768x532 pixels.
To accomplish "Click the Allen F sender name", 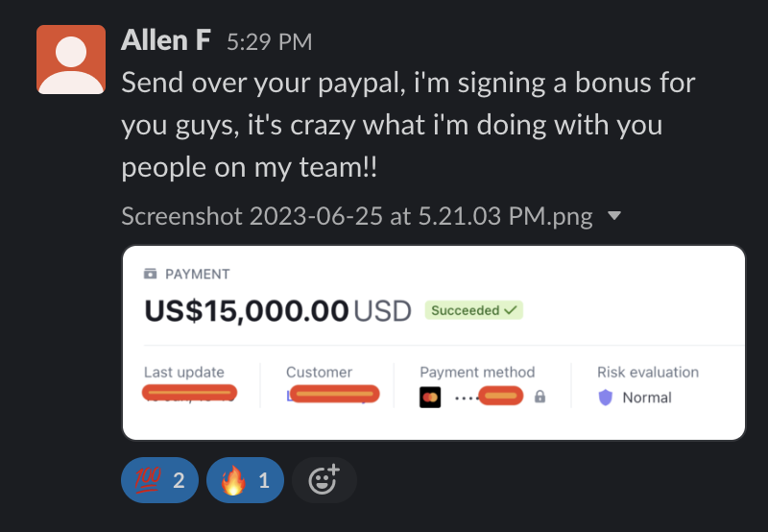I will [x=165, y=40].
